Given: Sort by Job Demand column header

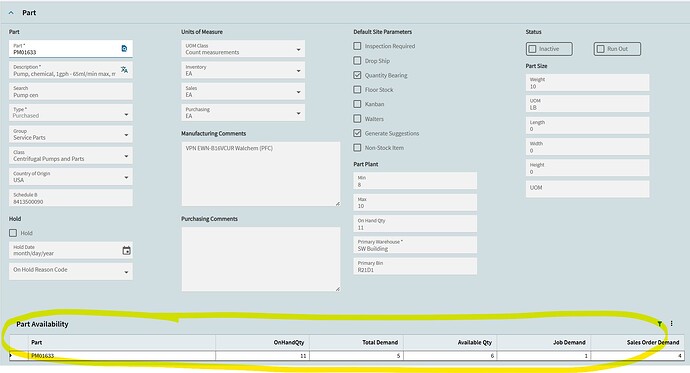Looking at the screenshot, I should [x=544, y=342].
